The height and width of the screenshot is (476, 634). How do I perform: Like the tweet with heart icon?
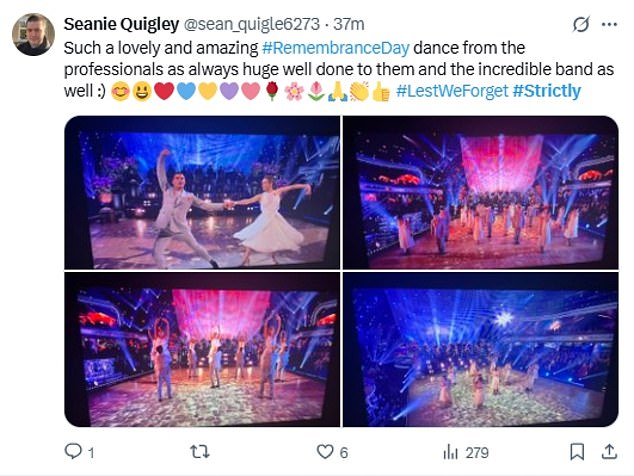point(325,452)
